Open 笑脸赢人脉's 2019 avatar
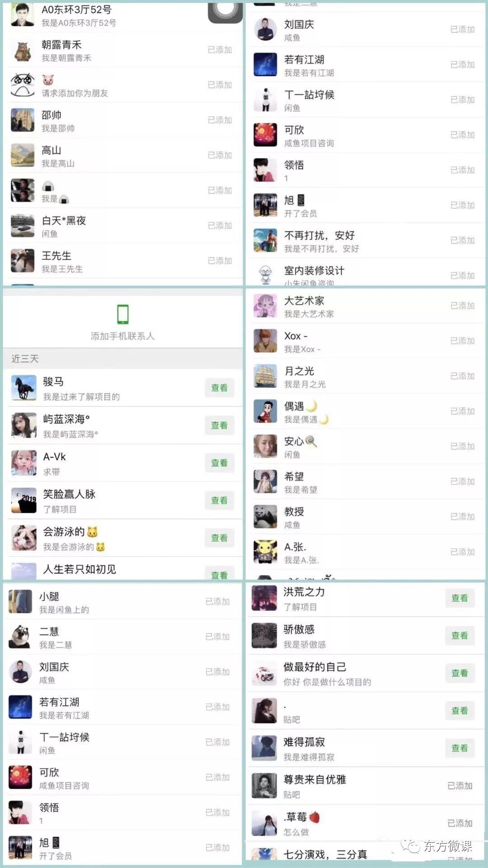This screenshot has height=868, width=488. [x=24, y=500]
